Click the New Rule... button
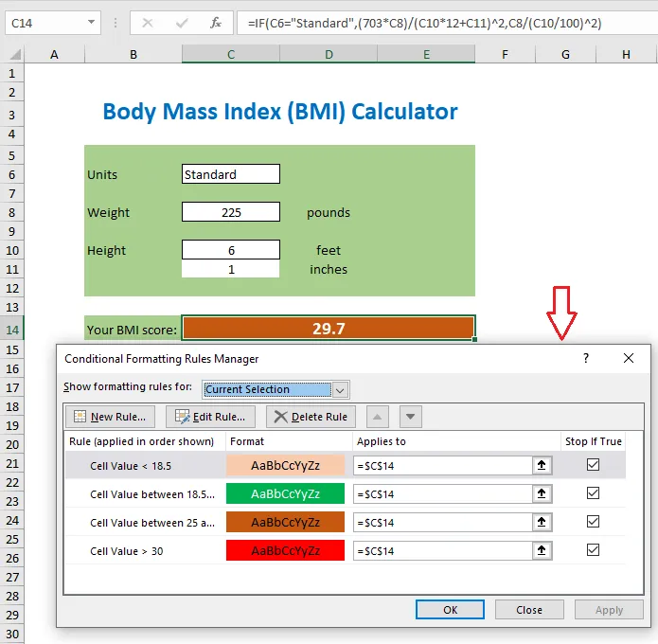 coord(111,417)
